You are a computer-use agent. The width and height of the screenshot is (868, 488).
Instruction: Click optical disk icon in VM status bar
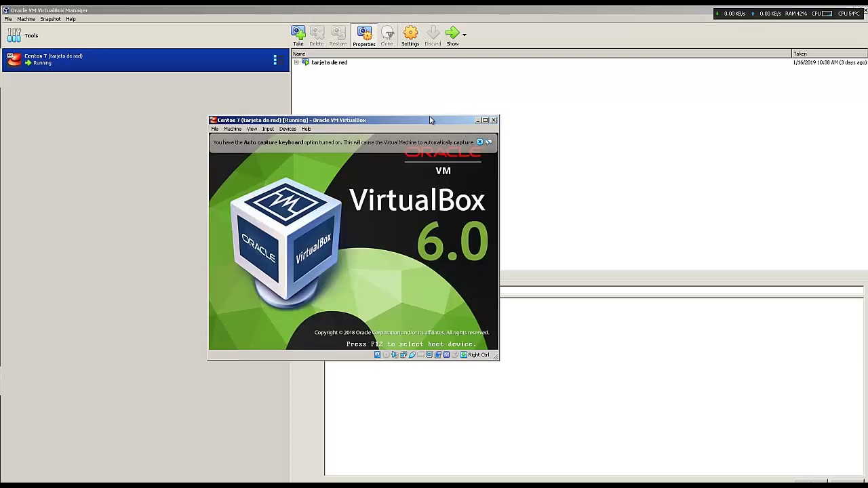pos(387,354)
